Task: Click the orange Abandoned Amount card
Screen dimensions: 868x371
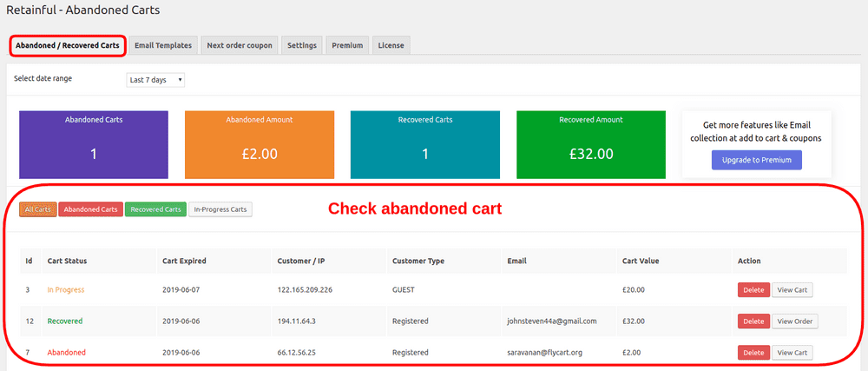Action: (260, 144)
